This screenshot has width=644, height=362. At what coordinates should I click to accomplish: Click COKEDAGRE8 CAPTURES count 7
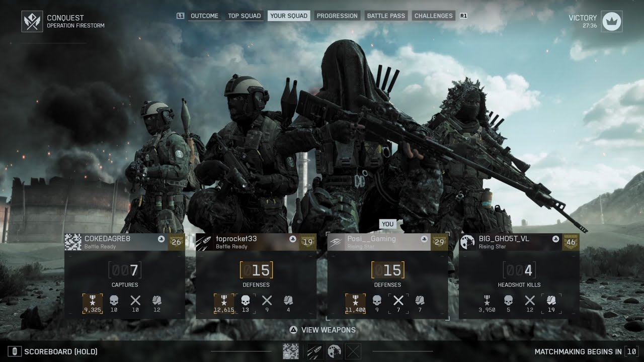point(124,270)
